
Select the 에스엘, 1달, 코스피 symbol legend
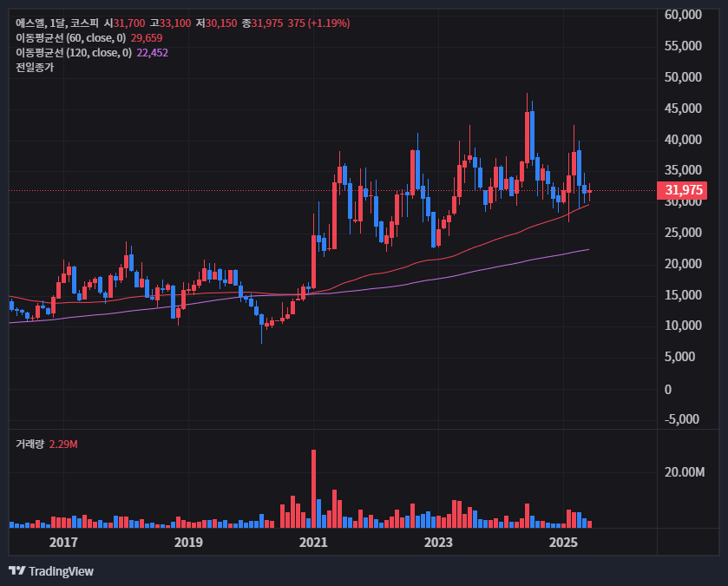coord(57,23)
